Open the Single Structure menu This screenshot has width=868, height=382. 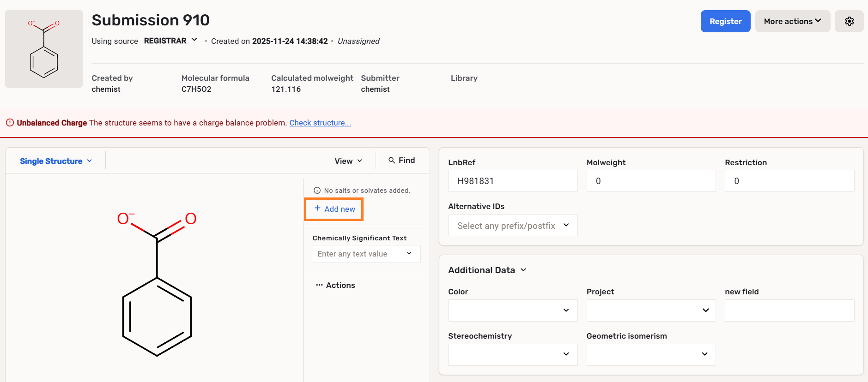pos(56,161)
